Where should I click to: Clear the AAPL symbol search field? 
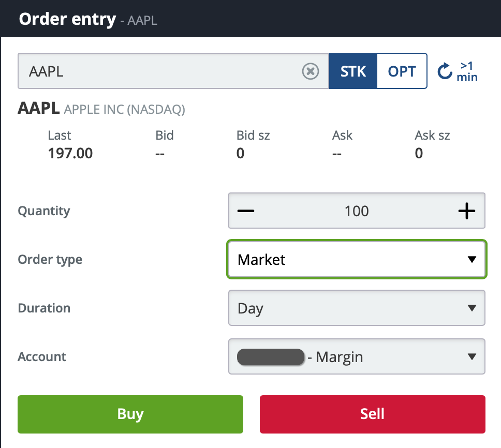tap(310, 71)
